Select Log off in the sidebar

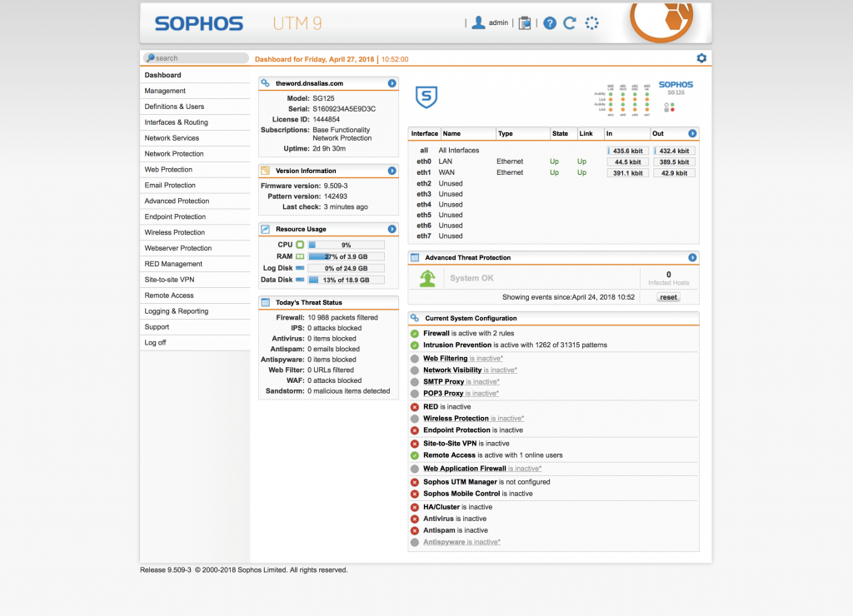(x=195, y=342)
